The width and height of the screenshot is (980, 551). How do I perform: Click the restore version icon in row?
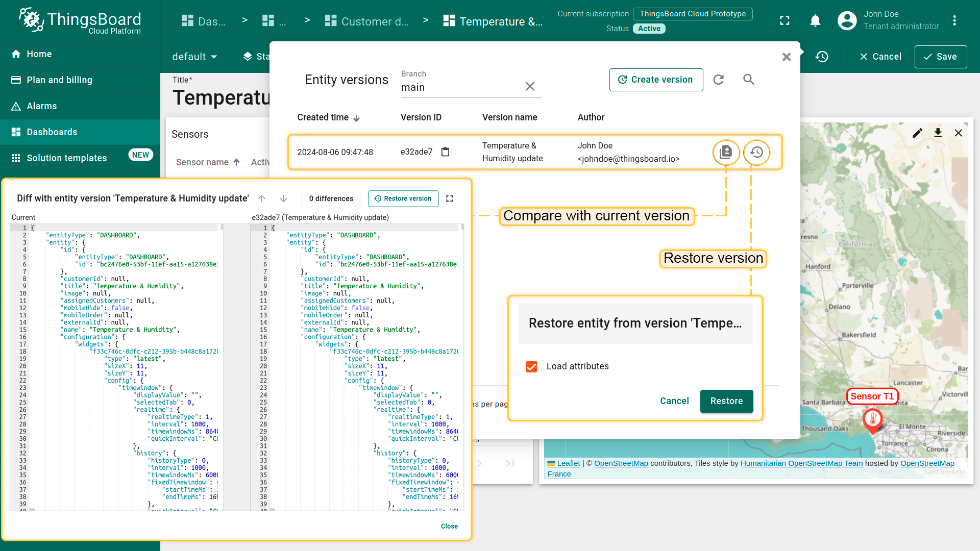click(756, 152)
